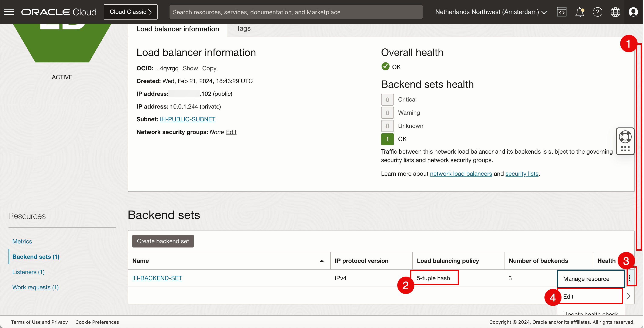Open the Cloud Shell developer tools icon
The height and width of the screenshot is (328, 644).
[561, 12]
